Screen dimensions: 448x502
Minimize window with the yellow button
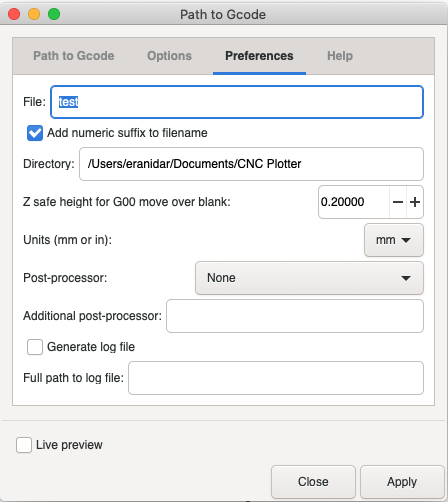click(34, 14)
